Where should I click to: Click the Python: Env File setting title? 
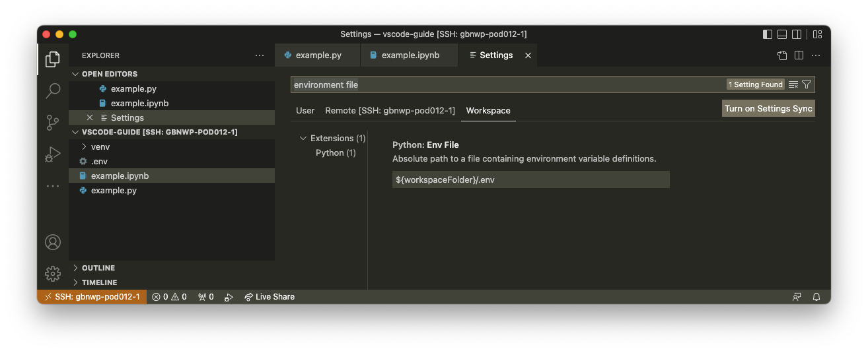tap(425, 144)
